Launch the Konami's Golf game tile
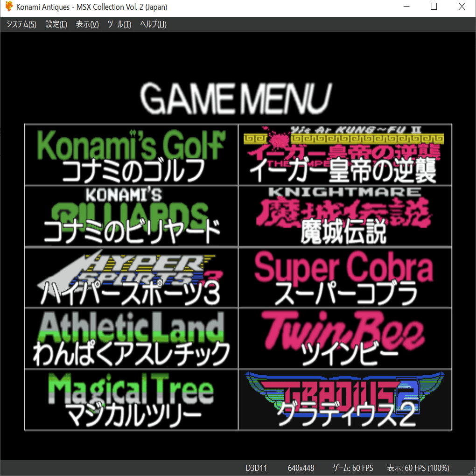 click(131, 154)
